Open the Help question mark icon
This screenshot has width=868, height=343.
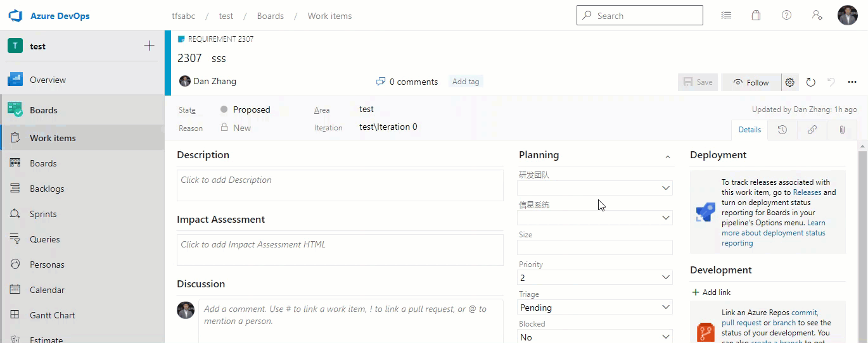786,15
